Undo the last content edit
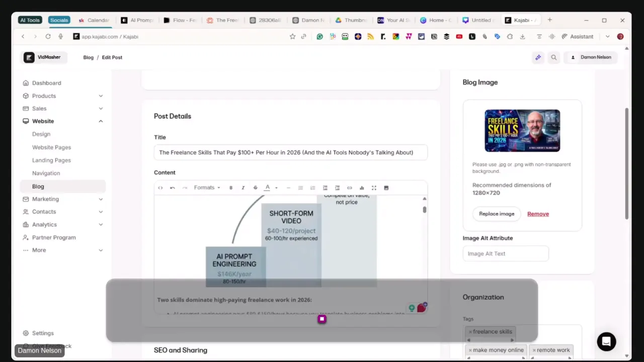This screenshot has height=362, width=644. (172, 188)
